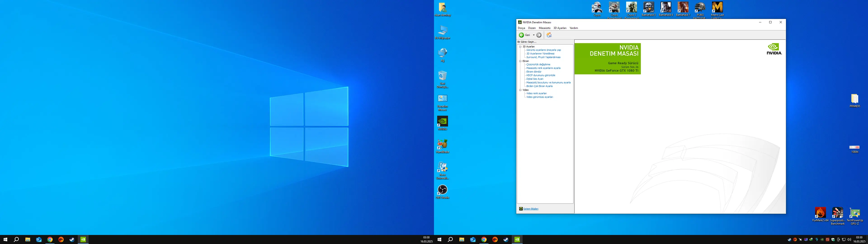Open the Yardım menu

coord(573,28)
